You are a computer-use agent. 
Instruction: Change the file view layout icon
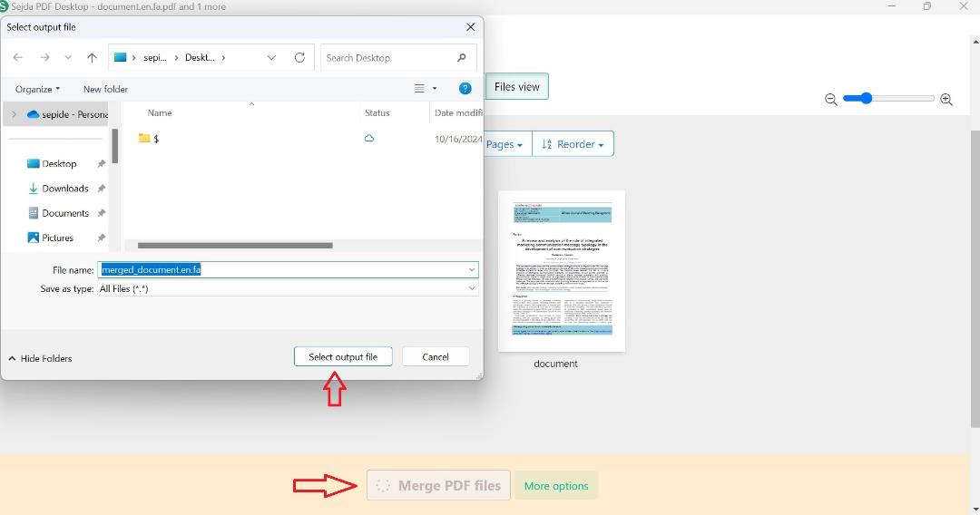point(419,89)
